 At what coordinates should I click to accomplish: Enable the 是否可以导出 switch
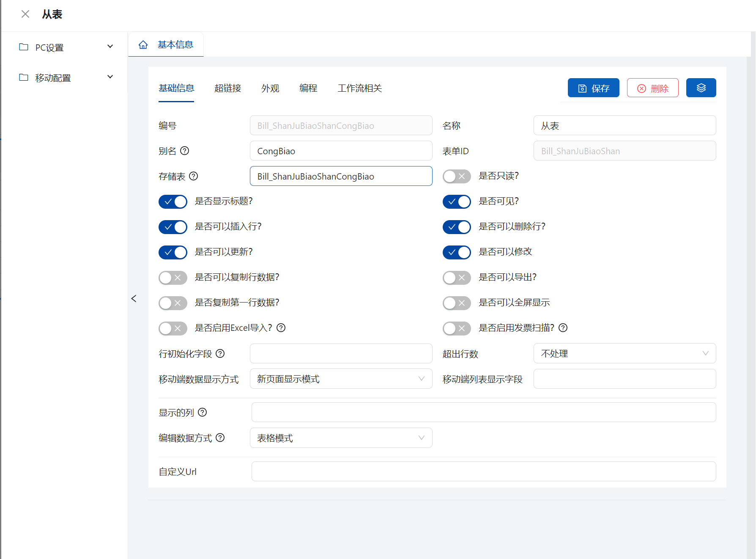coord(457,278)
